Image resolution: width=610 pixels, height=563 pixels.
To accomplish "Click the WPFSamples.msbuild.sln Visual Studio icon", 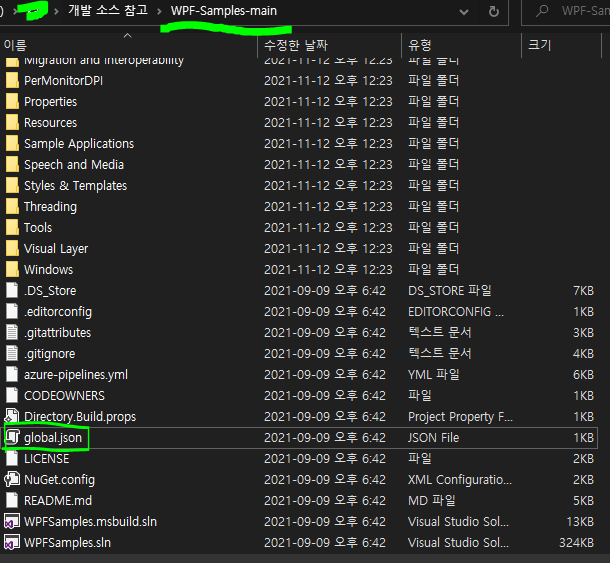I will (x=12, y=522).
